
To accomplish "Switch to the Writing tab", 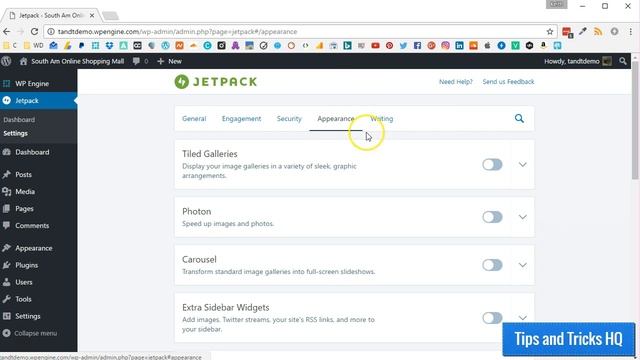I will (x=382, y=119).
